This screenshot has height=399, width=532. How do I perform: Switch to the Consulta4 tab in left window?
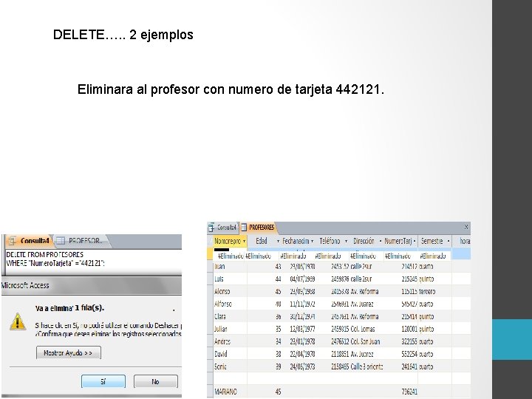[30, 241]
